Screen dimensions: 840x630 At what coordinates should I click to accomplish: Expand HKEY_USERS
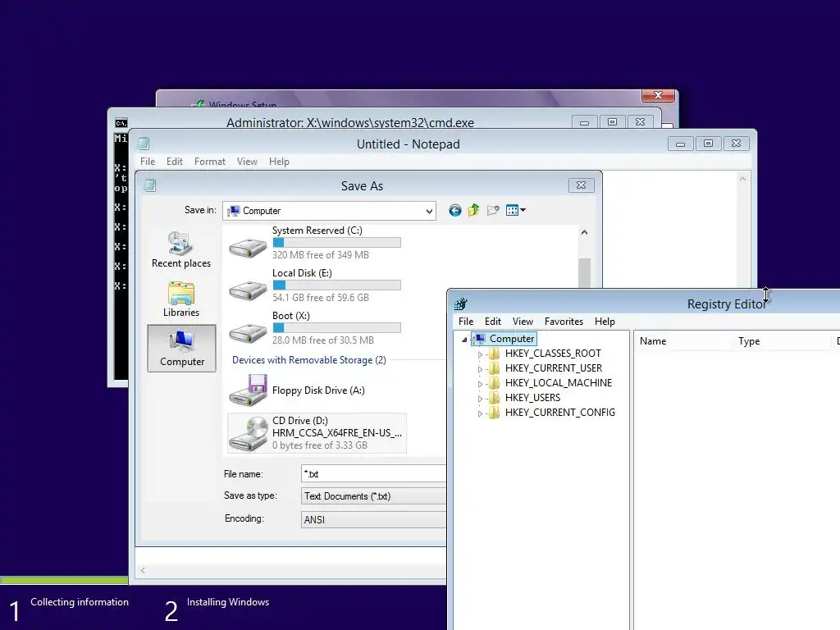[x=480, y=398]
